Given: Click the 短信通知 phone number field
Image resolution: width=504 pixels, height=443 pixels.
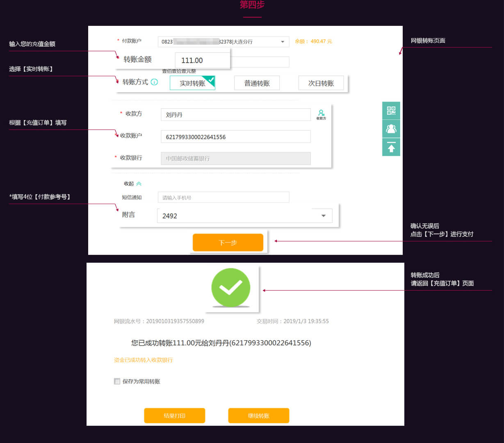Looking at the screenshot, I should (223, 198).
